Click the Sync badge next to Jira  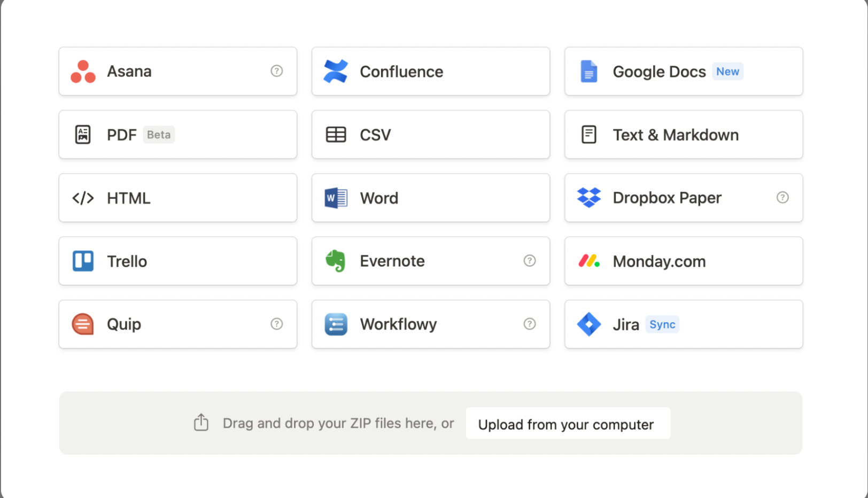(x=662, y=324)
